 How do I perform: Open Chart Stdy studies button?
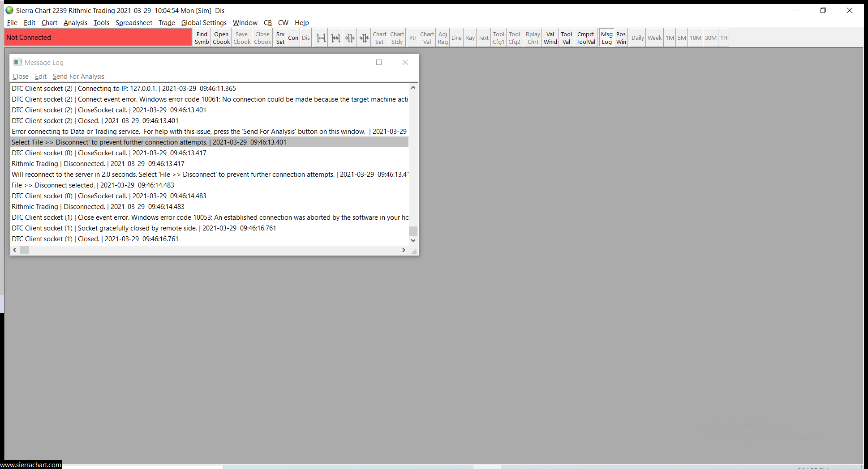[397, 38]
